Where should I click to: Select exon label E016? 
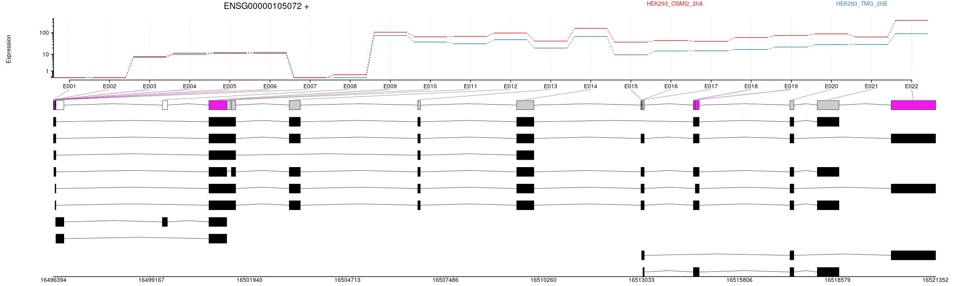[x=671, y=86]
